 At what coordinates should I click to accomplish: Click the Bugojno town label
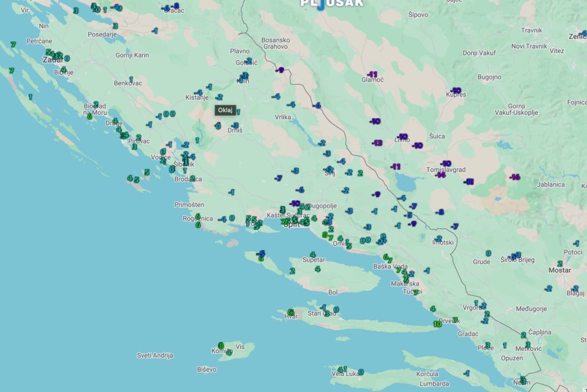coord(489,77)
